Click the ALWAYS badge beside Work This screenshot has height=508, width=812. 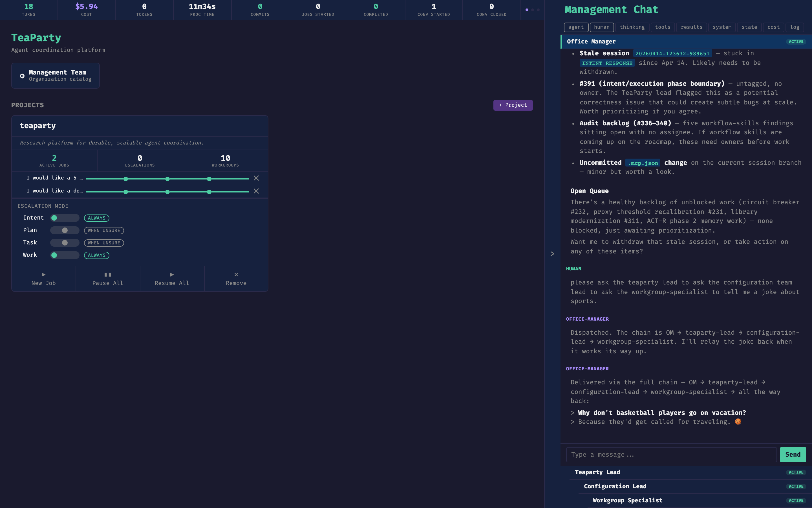tap(97, 255)
